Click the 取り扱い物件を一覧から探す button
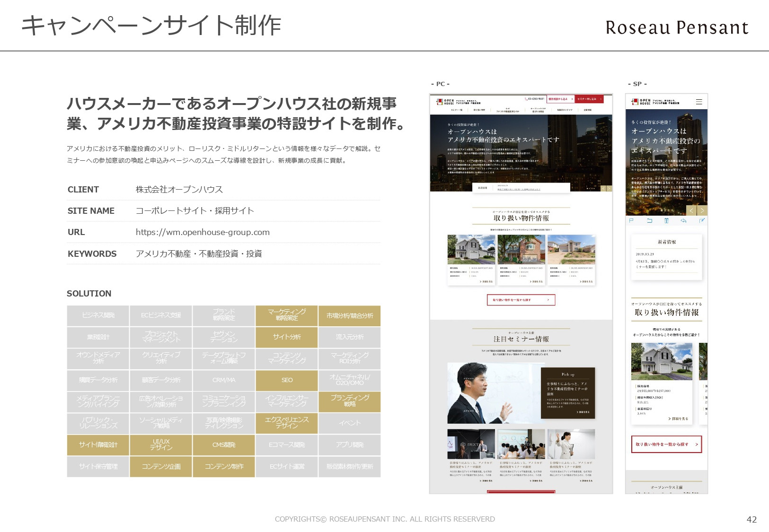This screenshot has height=532, width=769. click(x=521, y=300)
